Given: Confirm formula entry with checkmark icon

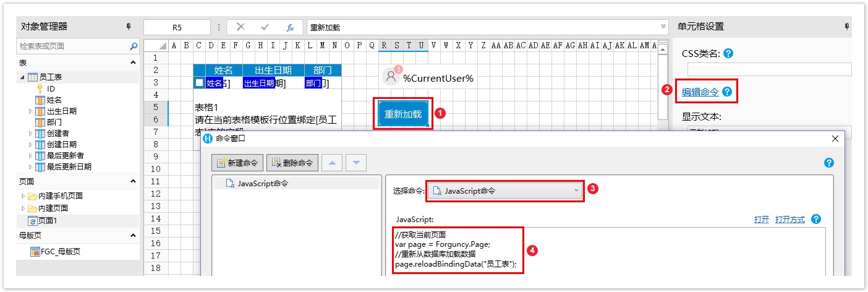Looking at the screenshot, I should click(265, 27).
